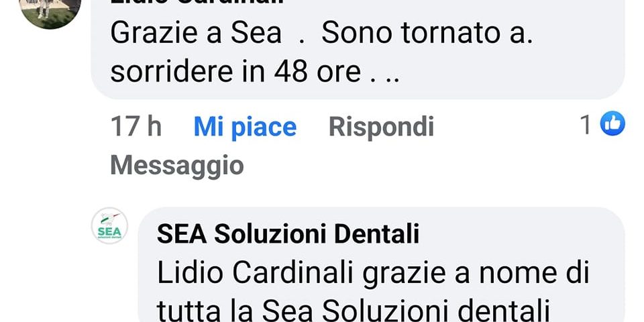Viewport: 644px width, 322px height.
Task: Click the 'grazie a nome di' reply text
Action: pyautogui.click(x=476, y=274)
